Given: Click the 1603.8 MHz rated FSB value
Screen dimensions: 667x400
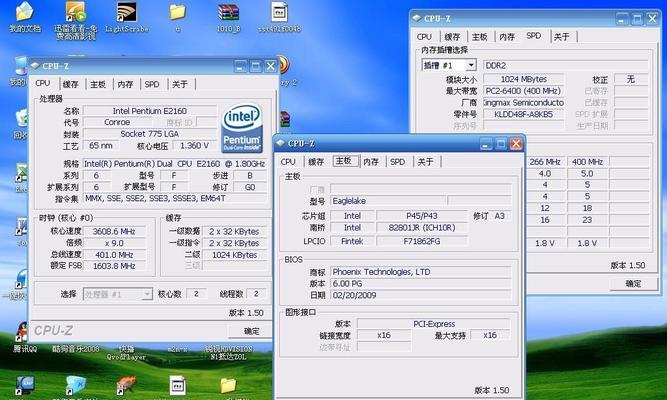Looking at the screenshot, I should 114,266.
